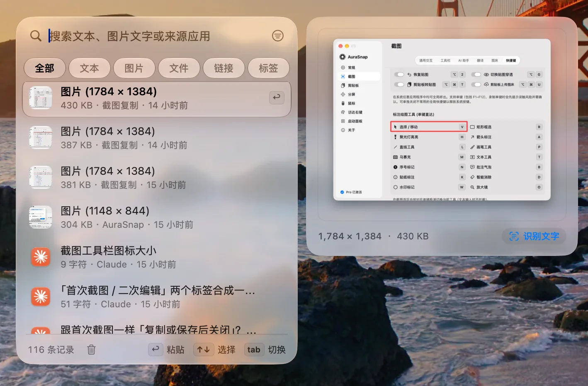Click the line 381 KB · 截图复制 · 15 小时前
Viewport: 588px width, 386px height.
[x=124, y=185]
